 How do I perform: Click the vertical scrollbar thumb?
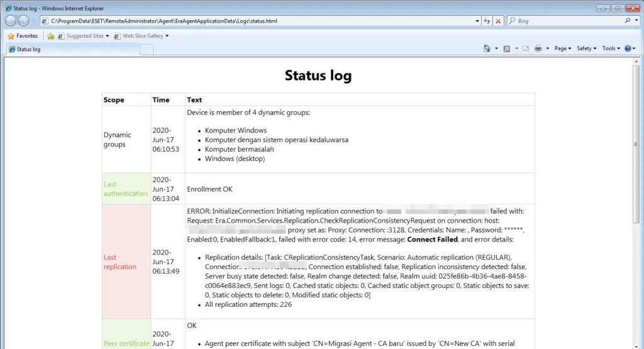tap(636, 144)
